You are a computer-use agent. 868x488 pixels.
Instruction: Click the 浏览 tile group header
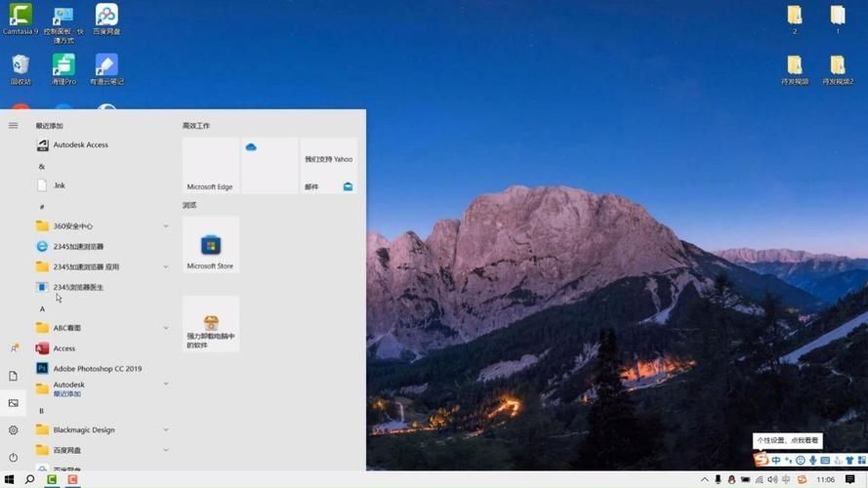(189, 205)
